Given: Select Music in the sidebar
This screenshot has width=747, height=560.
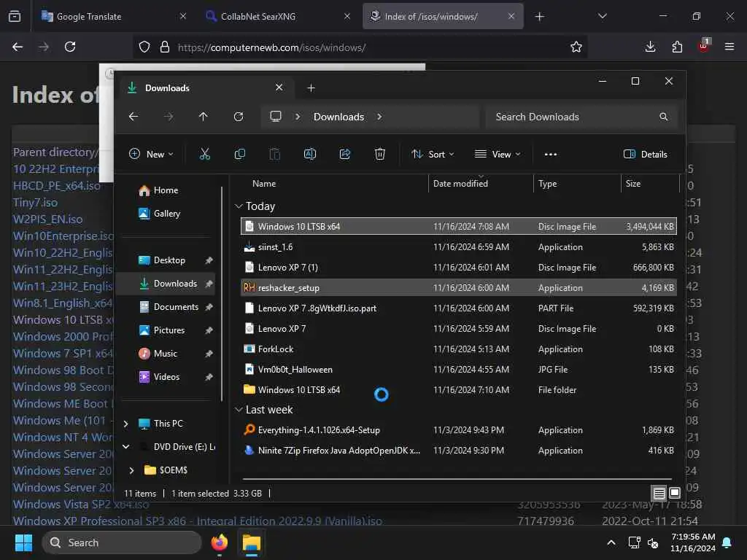Looking at the screenshot, I should pos(166,354).
